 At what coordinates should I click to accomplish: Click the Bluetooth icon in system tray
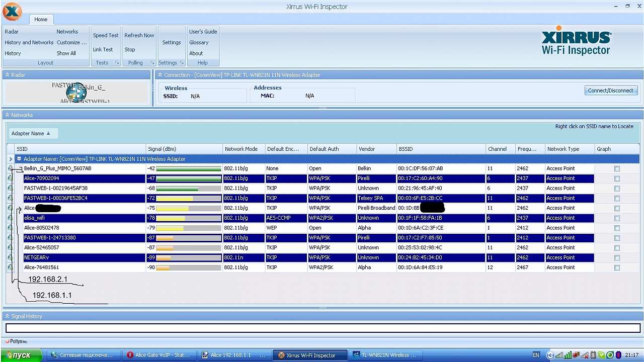coord(618,355)
